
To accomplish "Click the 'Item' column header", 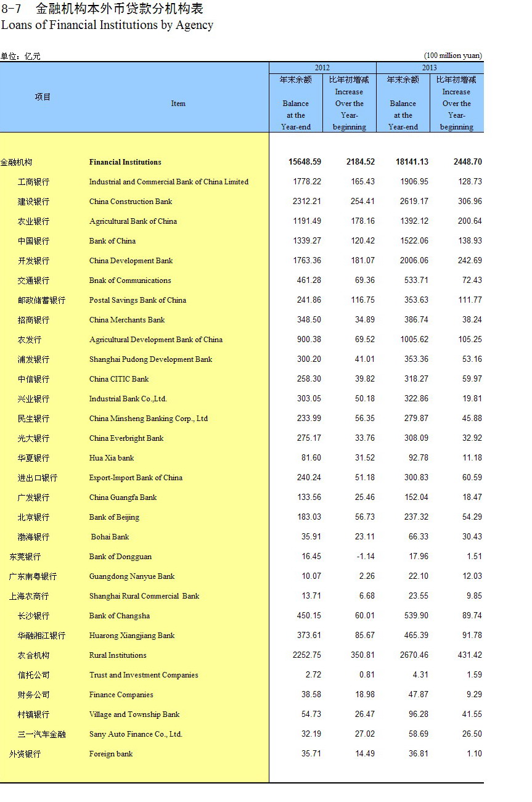I will (178, 104).
